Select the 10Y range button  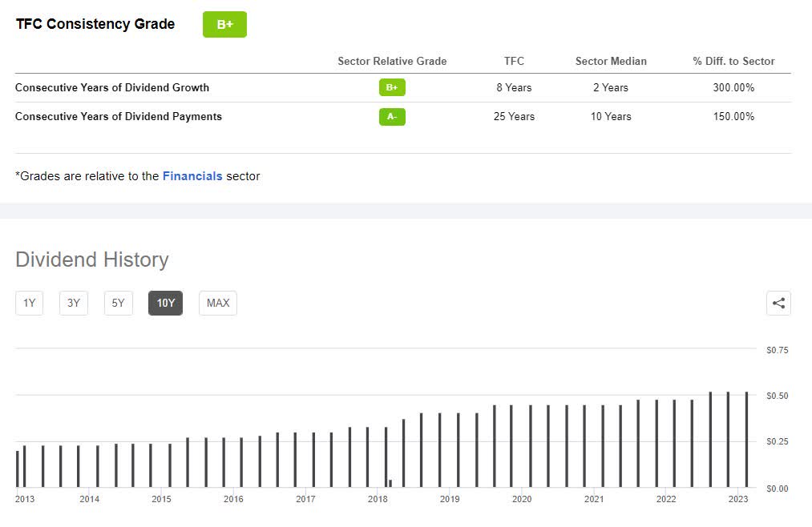click(165, 303)
